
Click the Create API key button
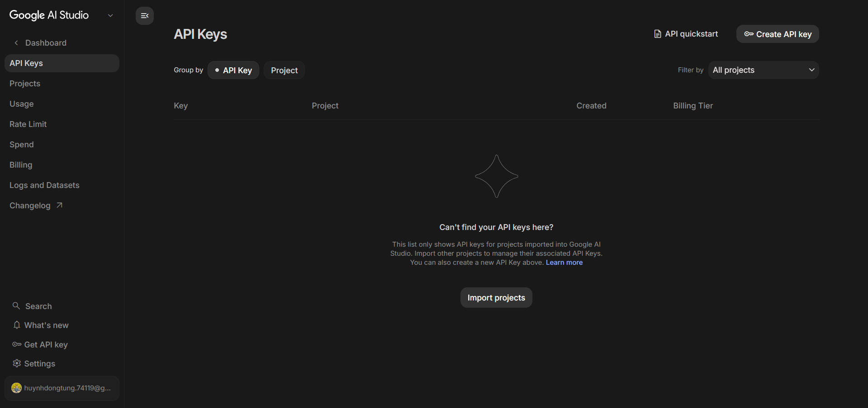click(778, 34)
